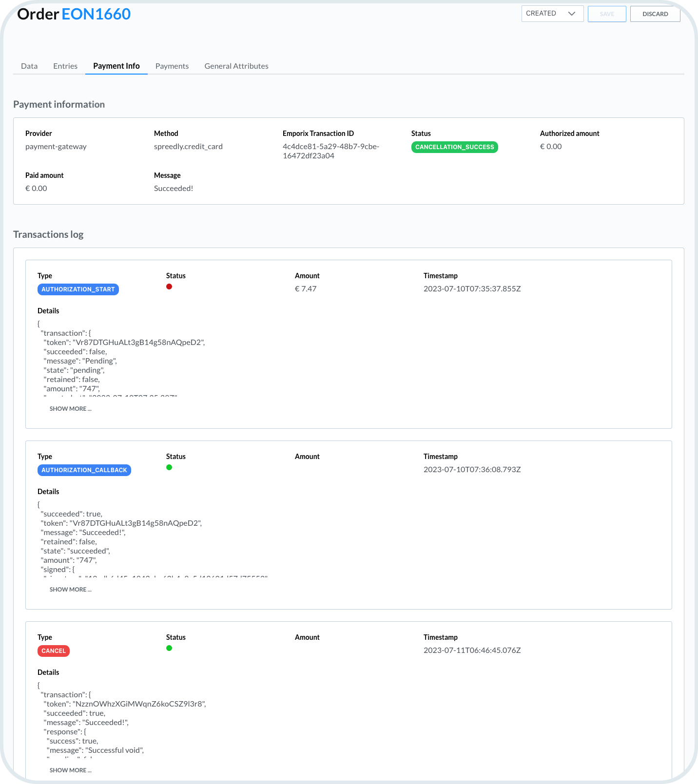Click the CANCELLATION_SUCCESS status badge
Screen dimensions: 698x784
pos(454,147)
